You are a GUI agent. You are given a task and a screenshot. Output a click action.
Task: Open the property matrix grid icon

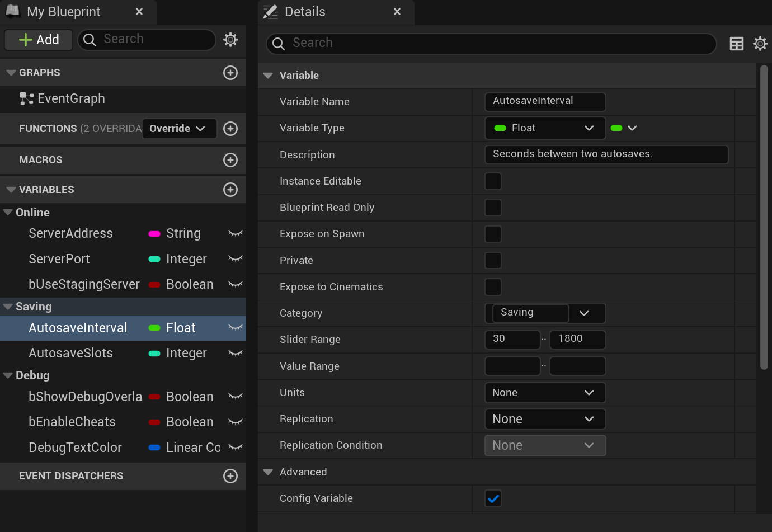point(737,44)
